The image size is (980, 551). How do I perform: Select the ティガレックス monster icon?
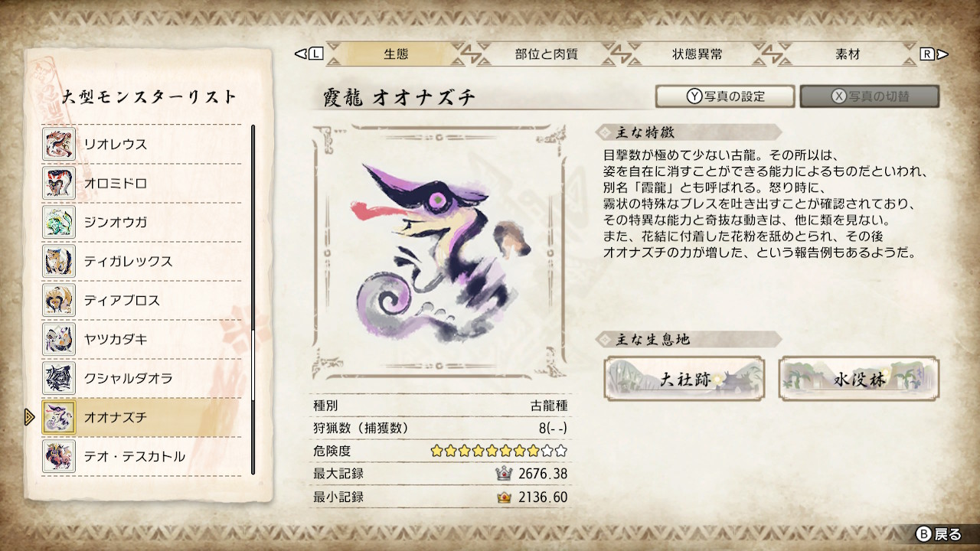58,261
